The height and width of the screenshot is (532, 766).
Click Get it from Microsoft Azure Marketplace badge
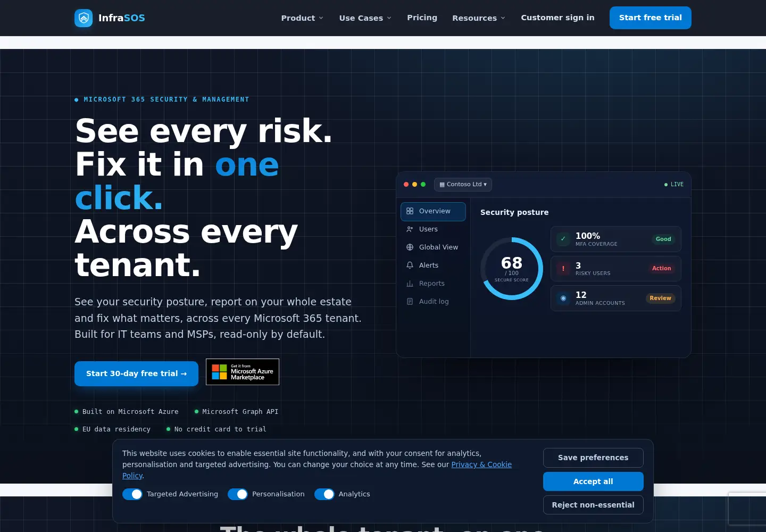(243, 372)
